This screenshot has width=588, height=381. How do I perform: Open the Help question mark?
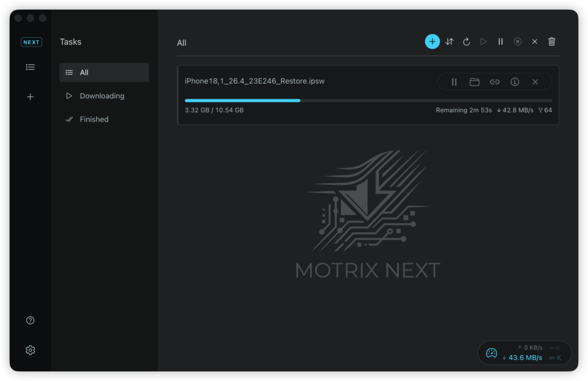pos(30,320)
